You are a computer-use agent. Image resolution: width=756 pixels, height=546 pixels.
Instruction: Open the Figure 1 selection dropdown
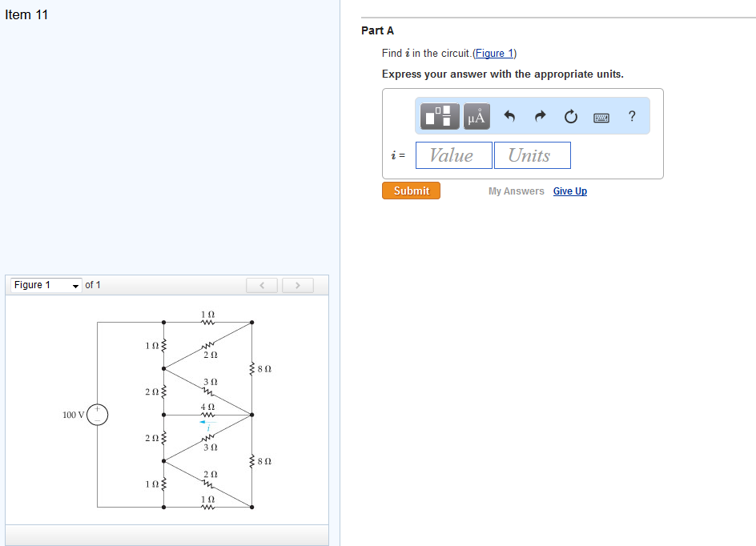click(x=44, y=285)
